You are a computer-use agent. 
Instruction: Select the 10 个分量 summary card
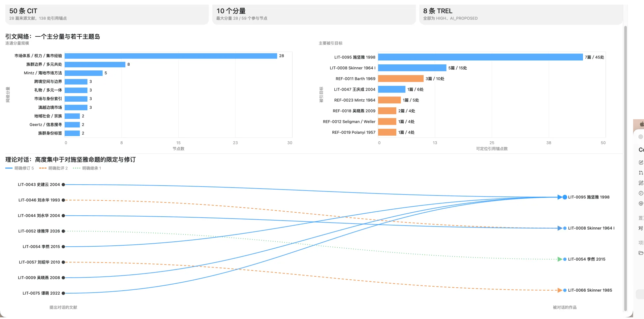pos(314,15)
